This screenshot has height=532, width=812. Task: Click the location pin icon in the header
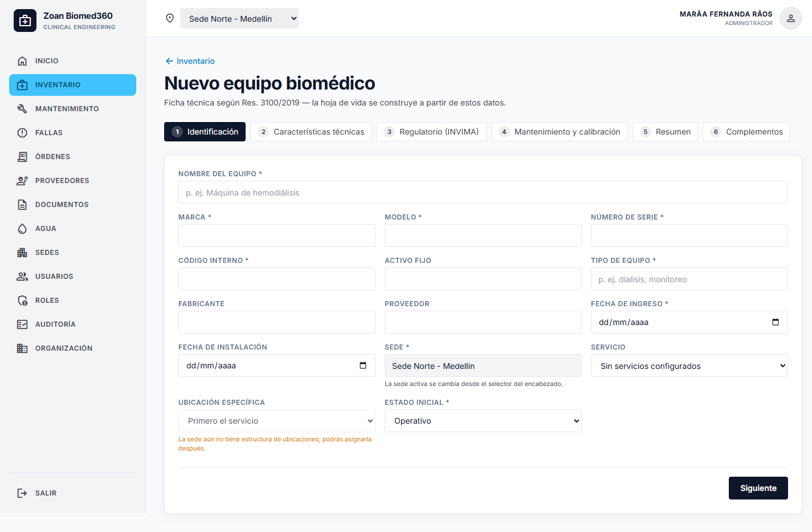170,18
